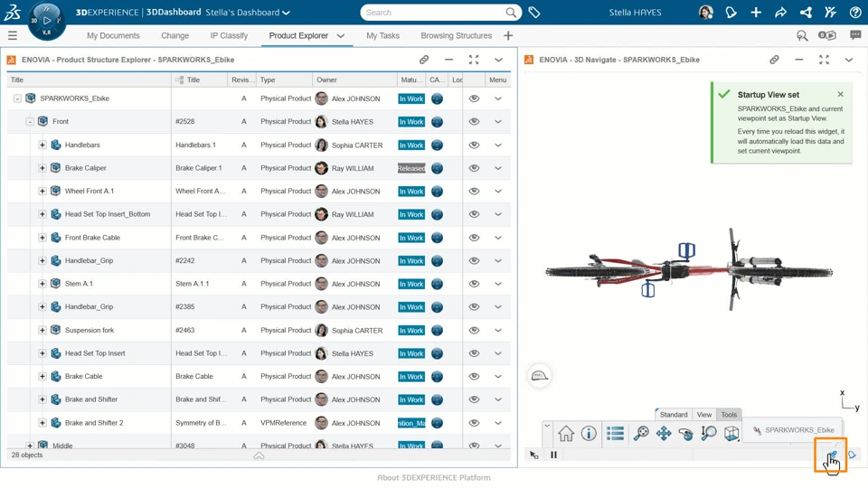Open the filter search icon below top bar
868x488 pixels.
[802, 35]
